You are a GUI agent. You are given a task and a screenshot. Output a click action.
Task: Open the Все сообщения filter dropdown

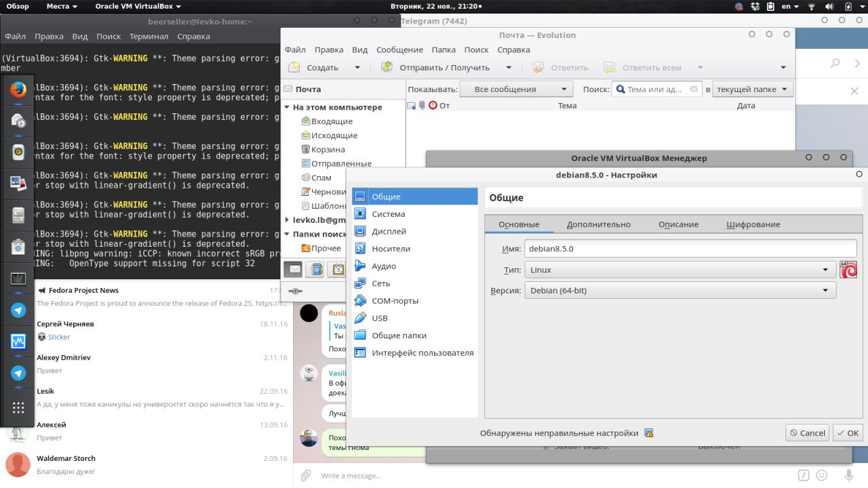[x=516, y=89]
